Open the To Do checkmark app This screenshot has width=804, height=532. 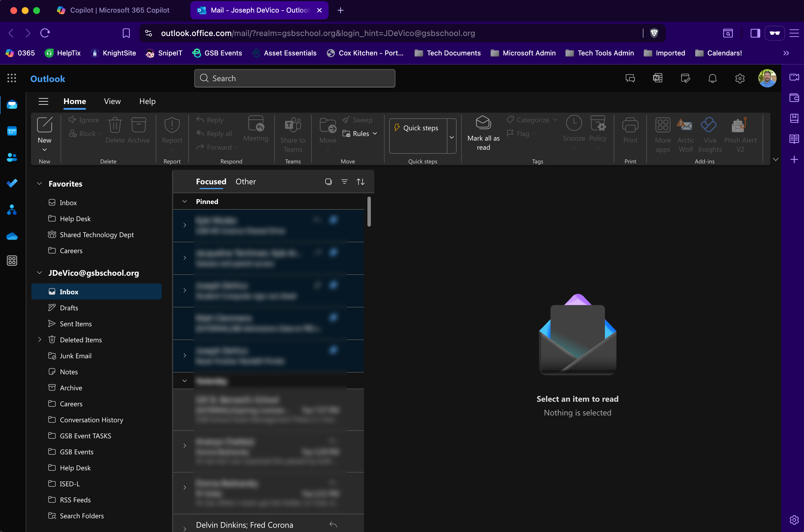12,183
